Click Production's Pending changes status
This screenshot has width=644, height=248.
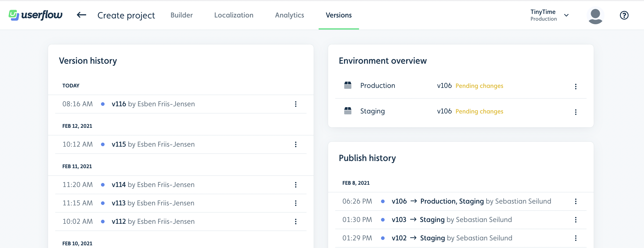click(x=479, y=86)
